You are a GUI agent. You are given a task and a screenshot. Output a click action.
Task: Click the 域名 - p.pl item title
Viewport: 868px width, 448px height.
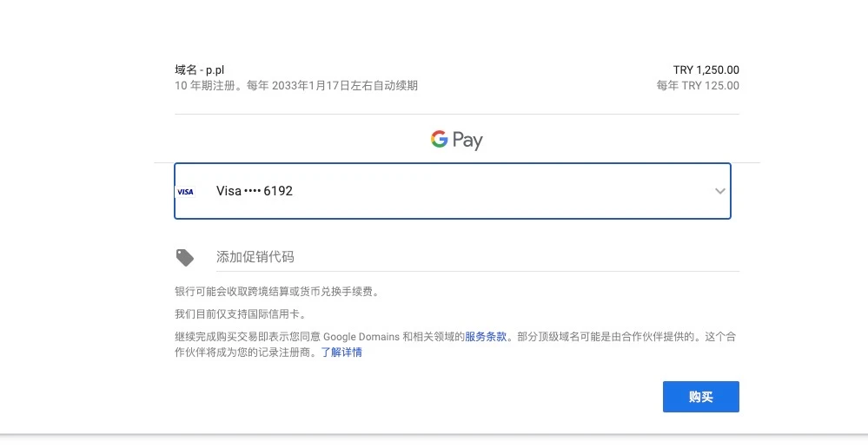click(x=201, y=70)
